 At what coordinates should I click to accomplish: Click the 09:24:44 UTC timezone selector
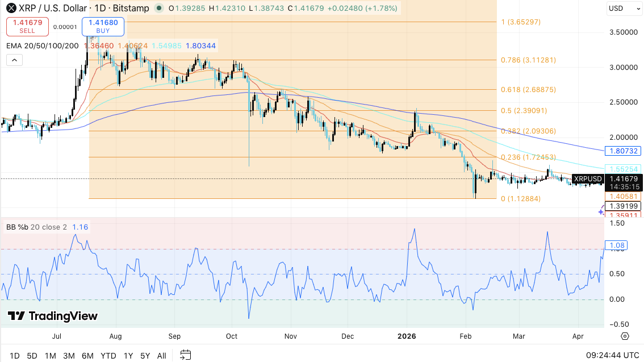[x=611, y=356]
